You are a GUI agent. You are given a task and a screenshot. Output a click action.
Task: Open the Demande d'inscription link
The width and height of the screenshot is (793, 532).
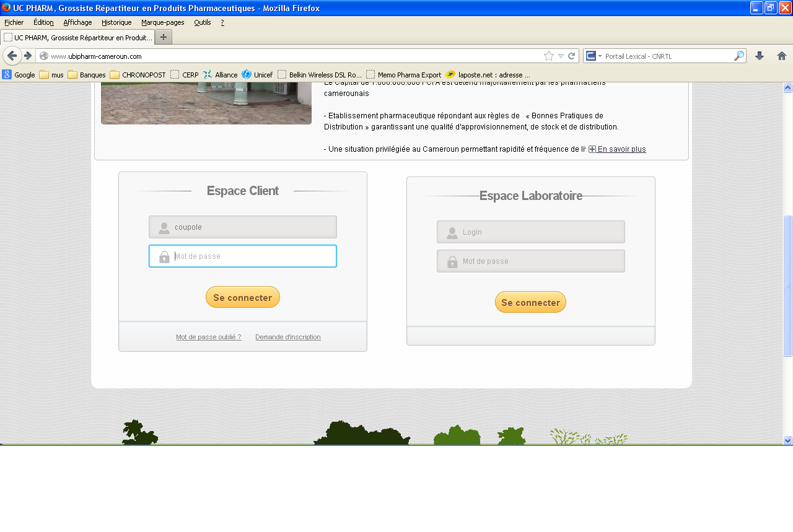click(x=288, y=337)
